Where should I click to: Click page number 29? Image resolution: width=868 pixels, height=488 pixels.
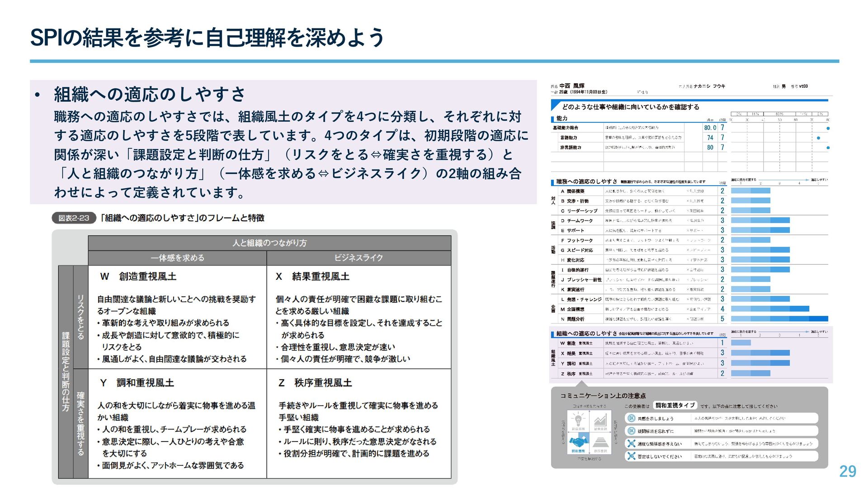tap(848, 472)
